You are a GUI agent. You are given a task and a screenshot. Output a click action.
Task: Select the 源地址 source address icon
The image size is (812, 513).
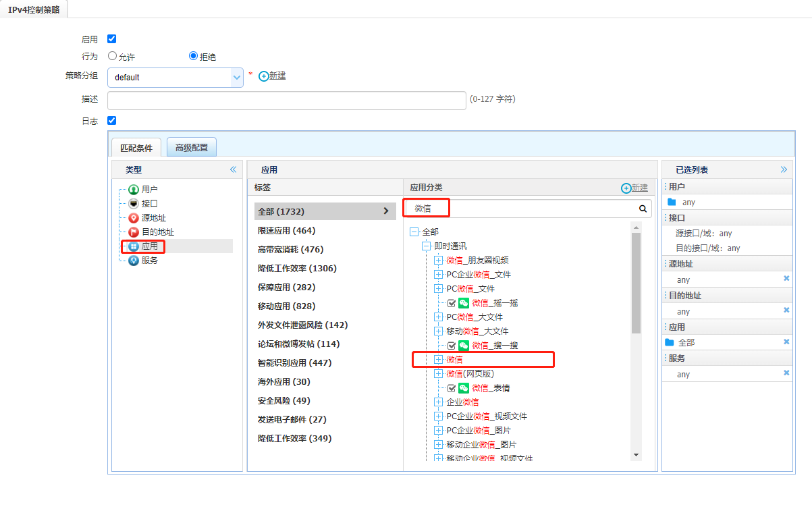134,218
